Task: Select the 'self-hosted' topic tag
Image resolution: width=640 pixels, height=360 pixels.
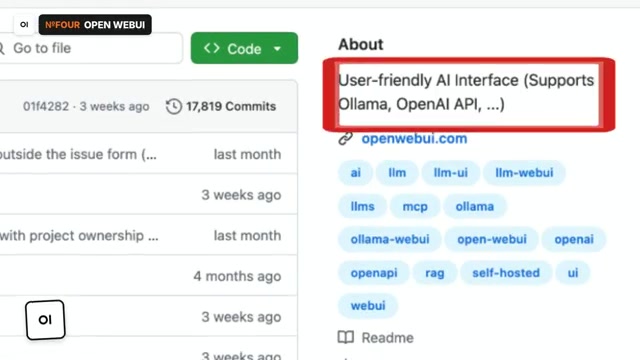Action: (x=506, y=273)
